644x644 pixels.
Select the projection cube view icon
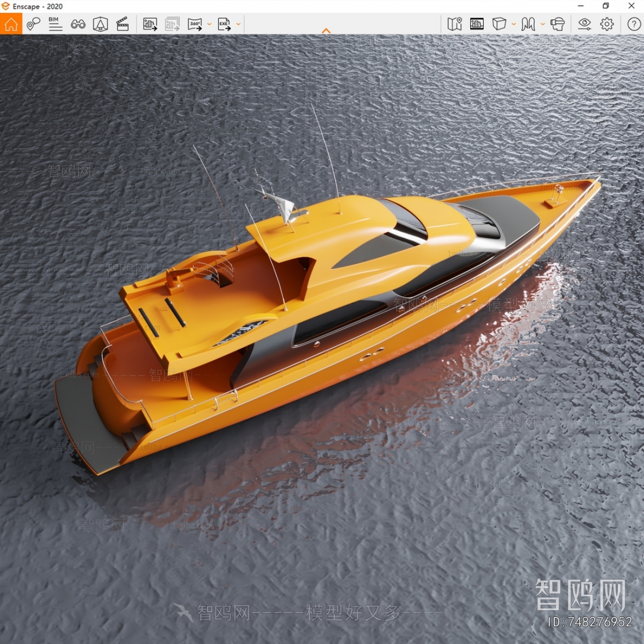[x=499, y=24]
